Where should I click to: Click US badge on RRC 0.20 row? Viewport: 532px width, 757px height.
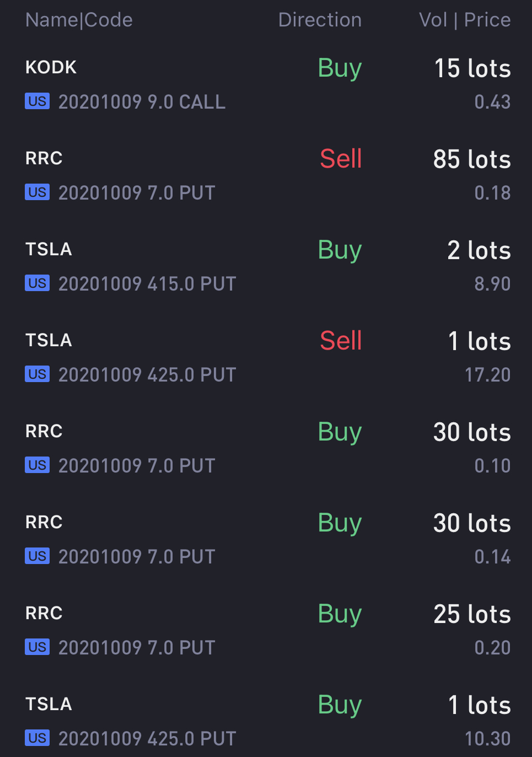pos(37,647)
